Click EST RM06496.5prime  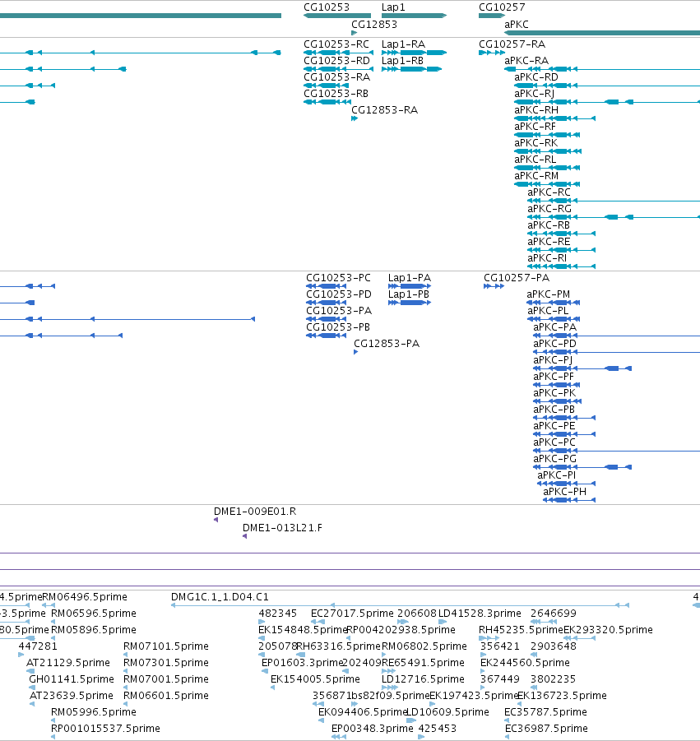(85, 597)
